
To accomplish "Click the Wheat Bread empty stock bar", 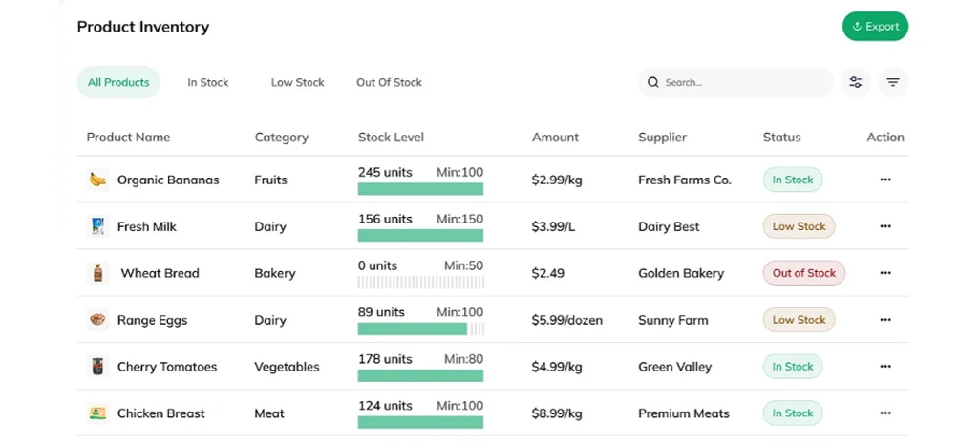I will point(420,283).
